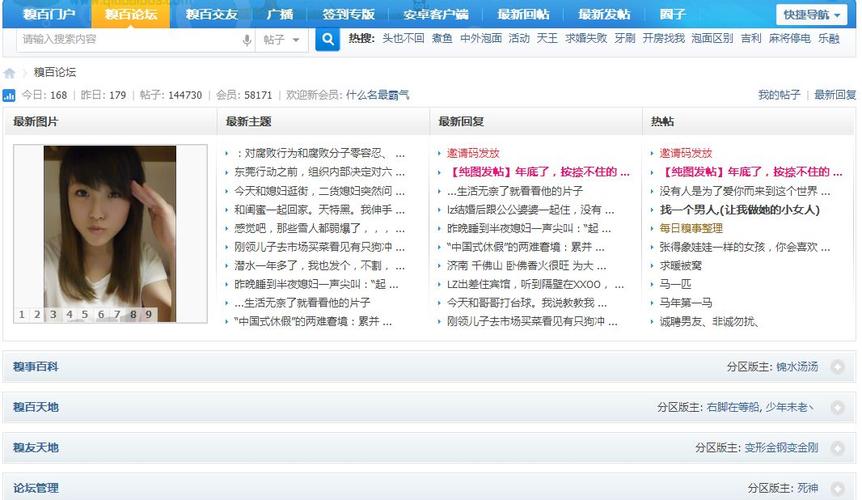Collapse the 馥事百科 section toggle icon

click(x=837, y=367)
